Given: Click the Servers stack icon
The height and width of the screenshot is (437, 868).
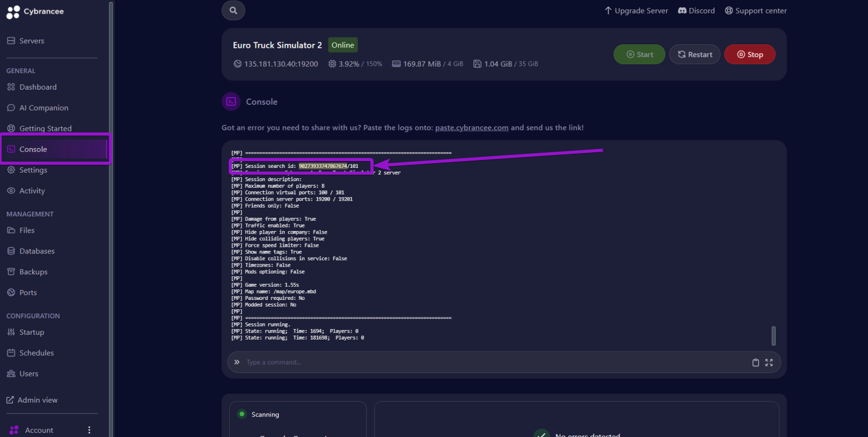Looking at the screenshot, I should [11, 41].
